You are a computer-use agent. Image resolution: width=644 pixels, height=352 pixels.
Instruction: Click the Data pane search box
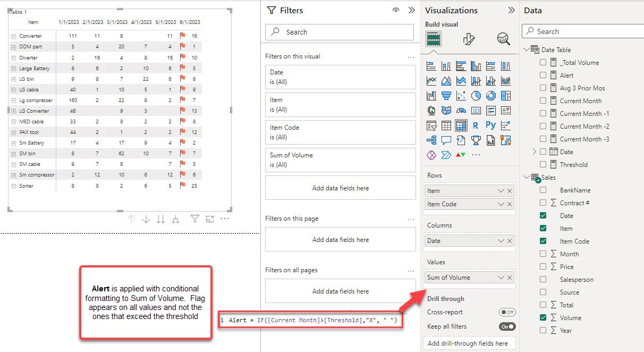coord(583,31)
